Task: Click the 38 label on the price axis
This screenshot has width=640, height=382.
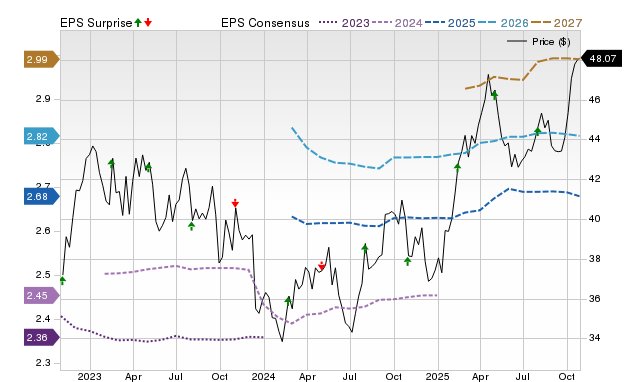Action: 595,259
